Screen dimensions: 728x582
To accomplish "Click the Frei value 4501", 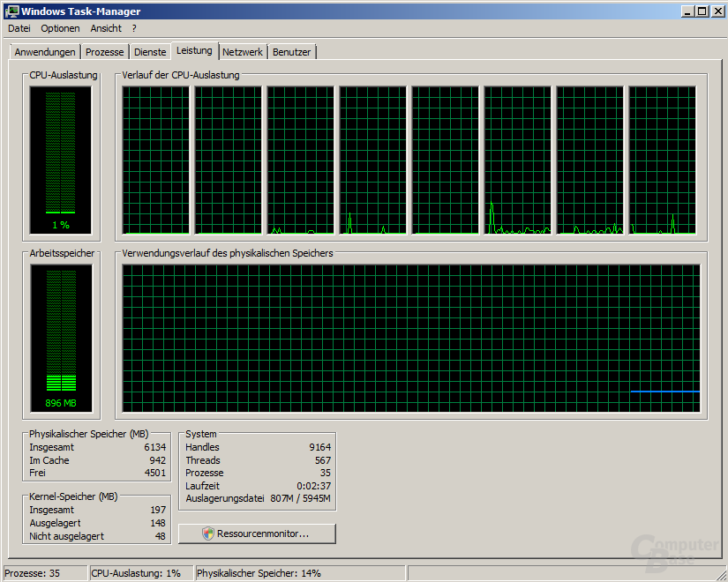I will [154, 473].
